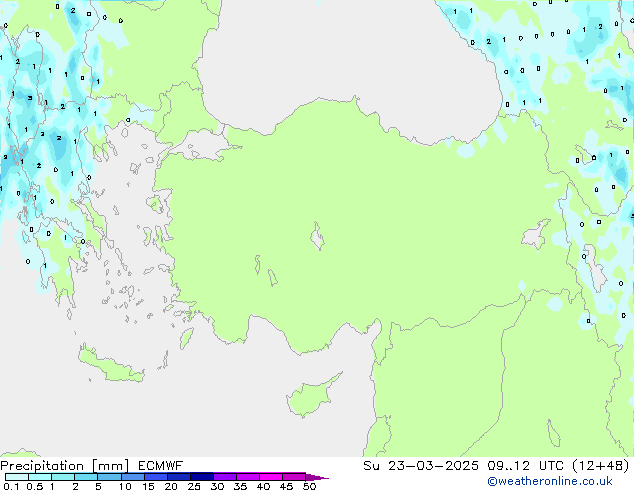This screenshot has width=634, height=490.
Task: Click the '50' legend value label
Action: point(309,486)
